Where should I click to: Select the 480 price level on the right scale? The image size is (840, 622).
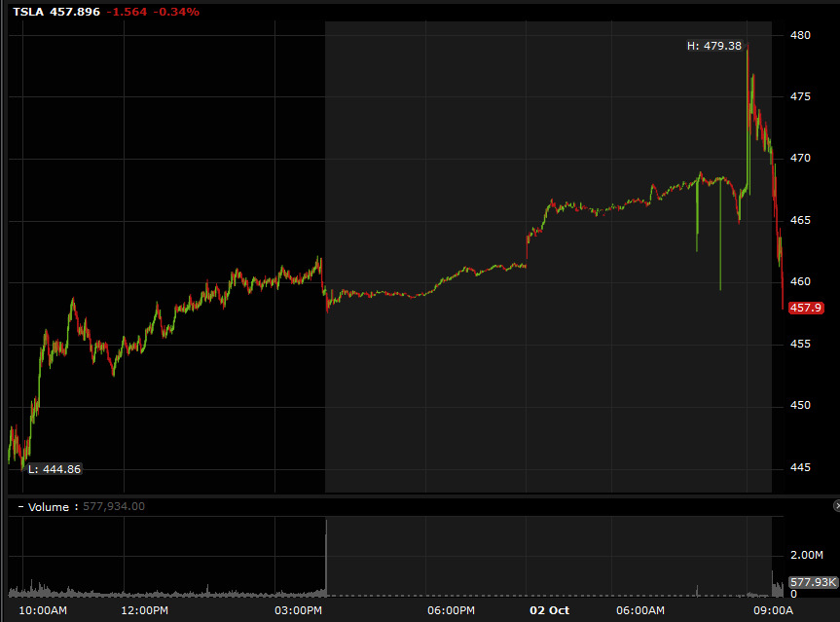tap(801, 35)
